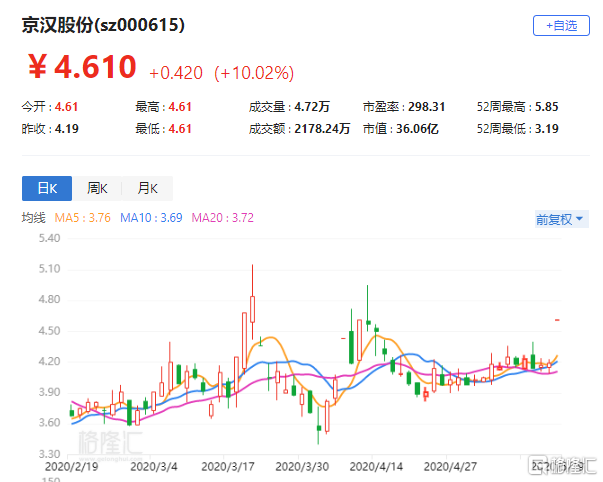603x482 pixels.
Task: Click the 均线 moving average label
Action: [x=33, y=218]
